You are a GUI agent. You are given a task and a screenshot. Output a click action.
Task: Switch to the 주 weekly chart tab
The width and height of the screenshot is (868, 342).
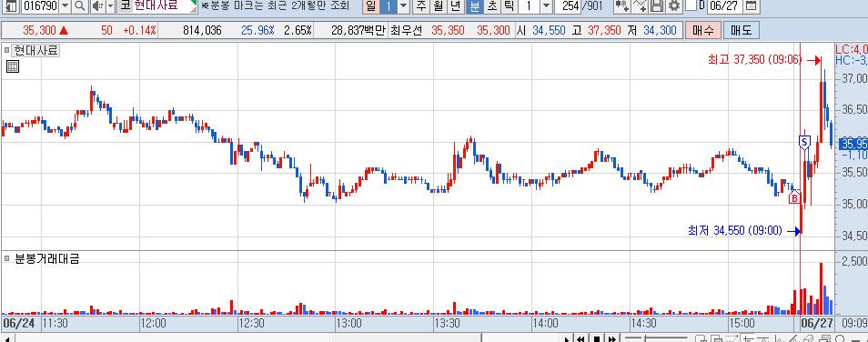[x=420, y=6]
